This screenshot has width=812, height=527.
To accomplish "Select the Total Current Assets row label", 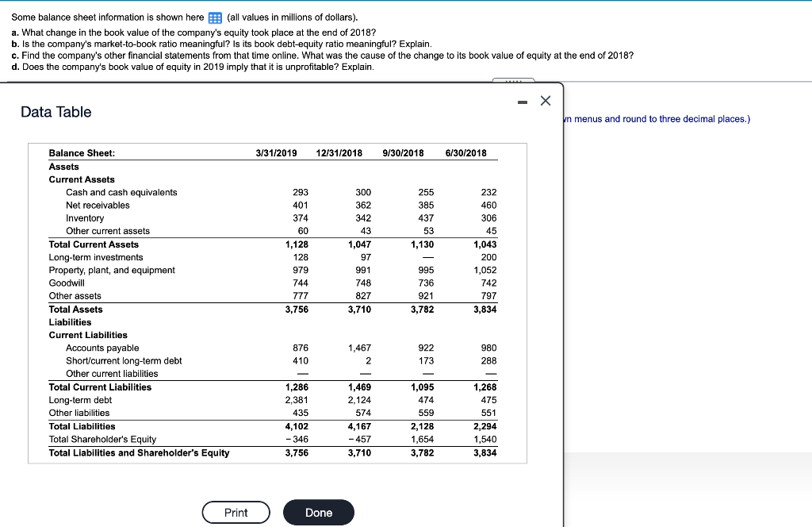I will click(x=94, y=244).
